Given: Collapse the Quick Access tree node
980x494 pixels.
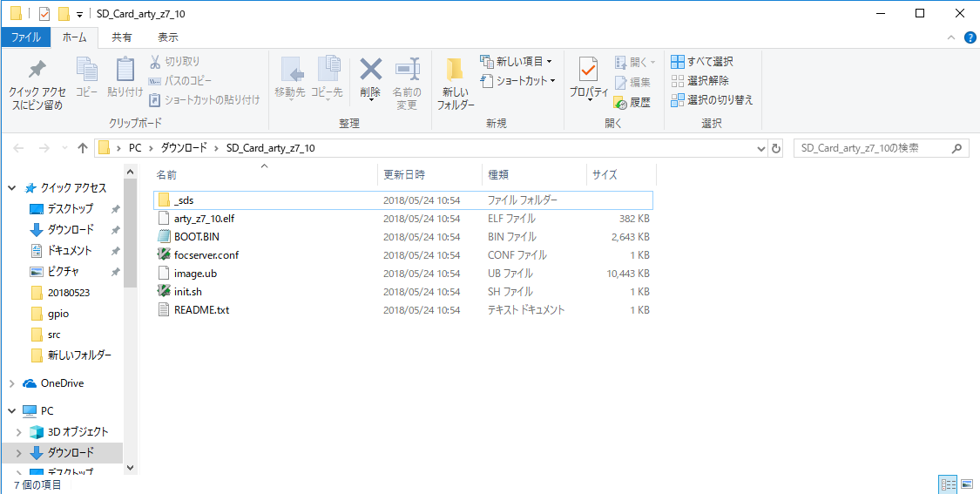Looking at the screenshot, I should [x=11, y=188].
